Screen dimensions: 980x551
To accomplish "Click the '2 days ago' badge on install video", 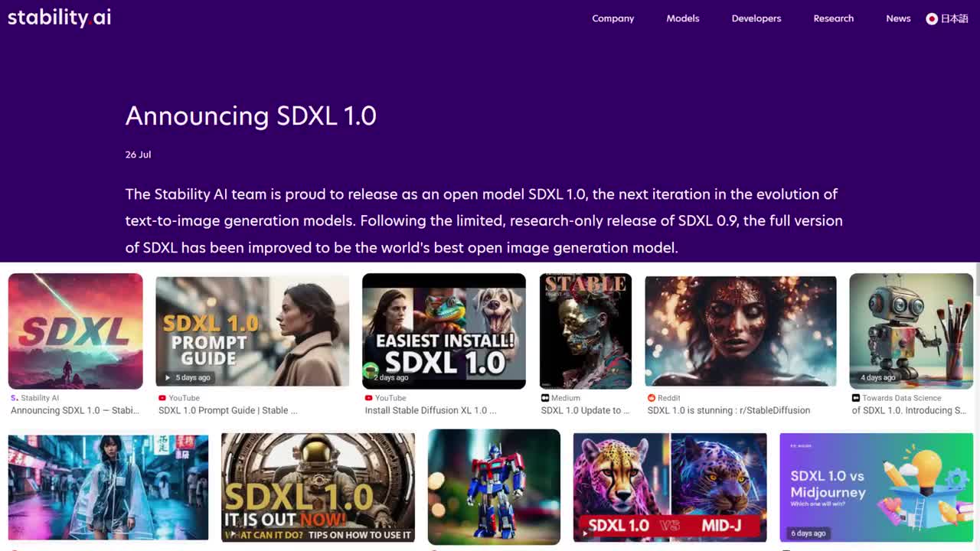I will (x=390, y=377).
